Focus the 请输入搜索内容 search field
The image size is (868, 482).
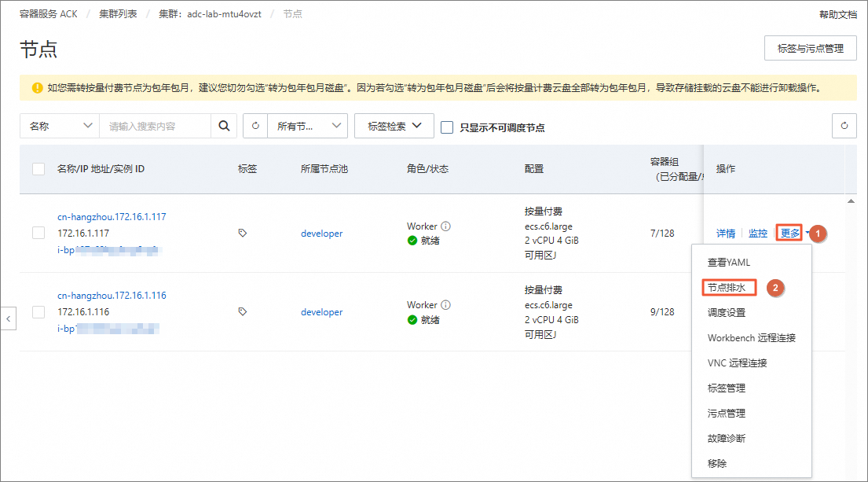point(155,126)
